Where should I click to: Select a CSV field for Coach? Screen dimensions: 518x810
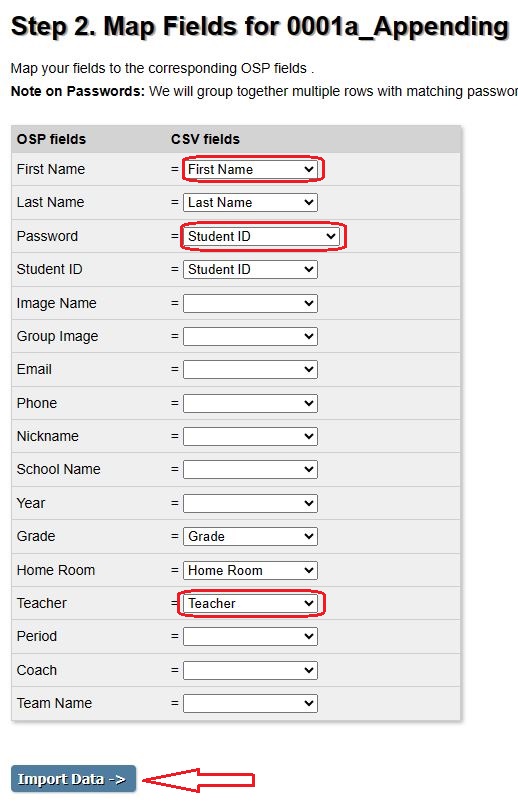click(250, 671)
